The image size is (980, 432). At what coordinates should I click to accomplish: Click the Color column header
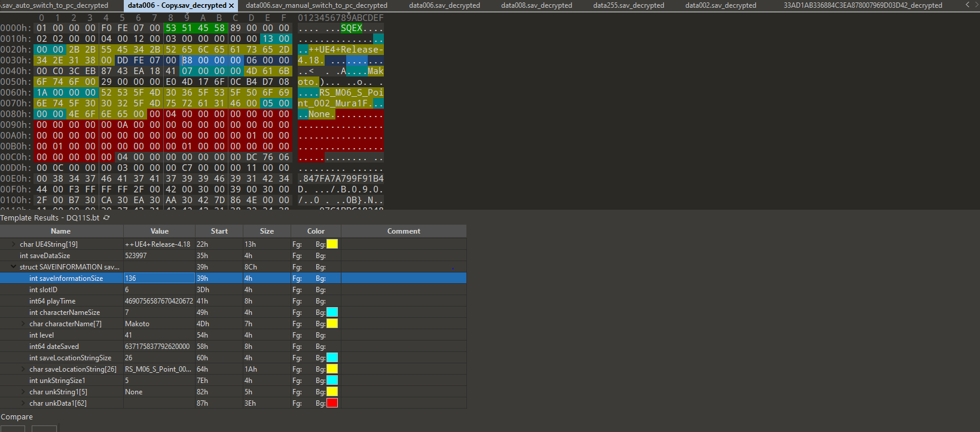point(316,231)
